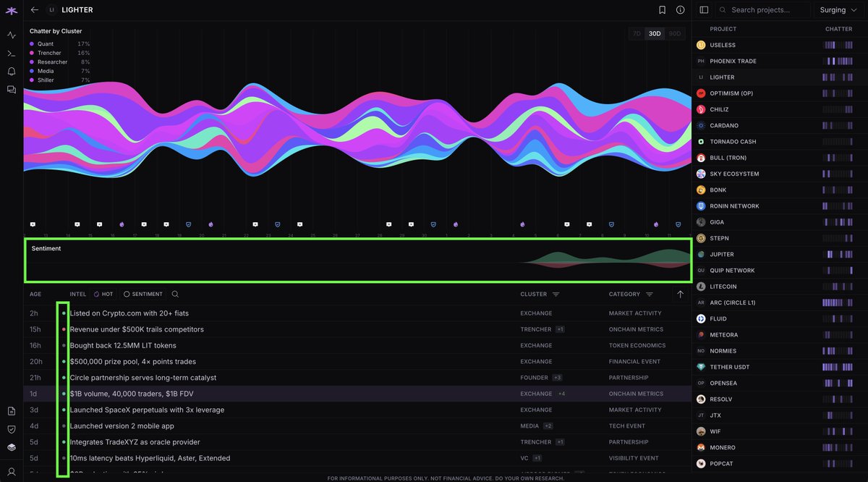Click the USELESS project coin icon

pyautogui.click(x=701, y=45)
